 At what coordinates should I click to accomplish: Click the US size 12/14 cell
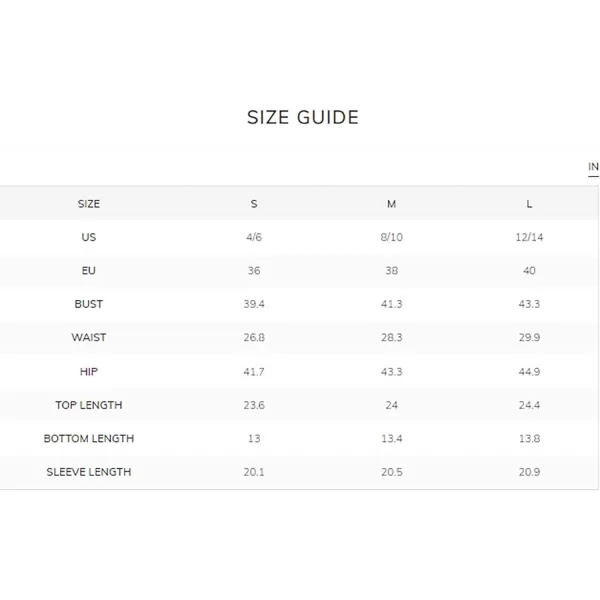tap(529, 237)
